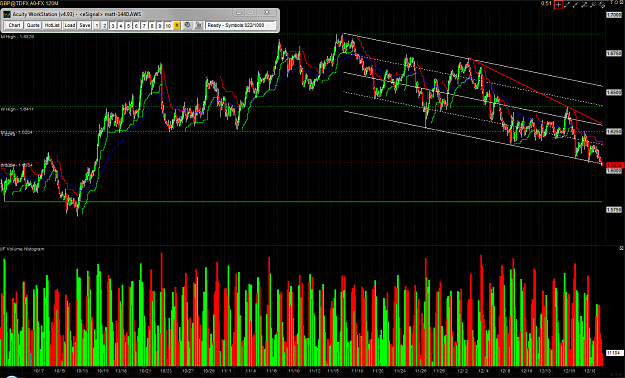Click the Quote button
This screenshot has height=378, width=625.
pyautogui.click(x=33, y=26)
